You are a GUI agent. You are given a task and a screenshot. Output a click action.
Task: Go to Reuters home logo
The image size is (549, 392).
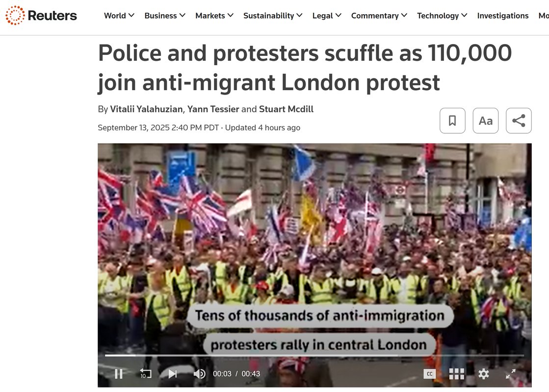click(x=41, y=15)
